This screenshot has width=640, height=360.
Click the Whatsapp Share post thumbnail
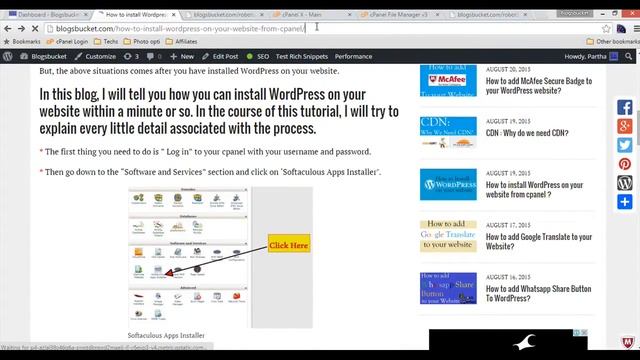pyautogui.click(x=448, y=288)
